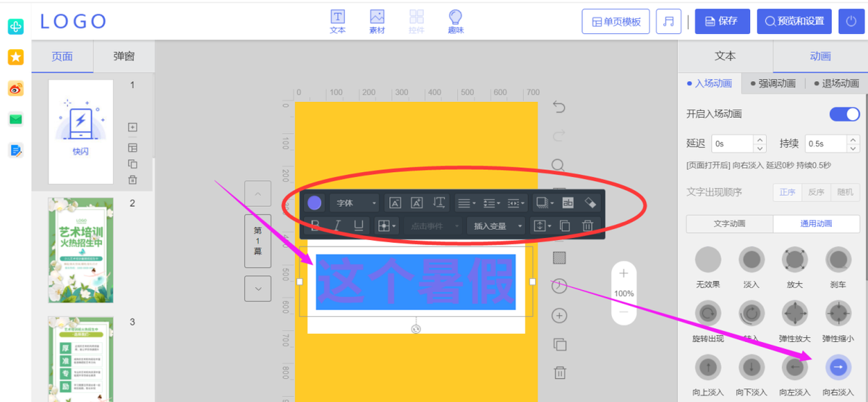
Task: Click the Bold formatting icon
Action: point(315,226)
